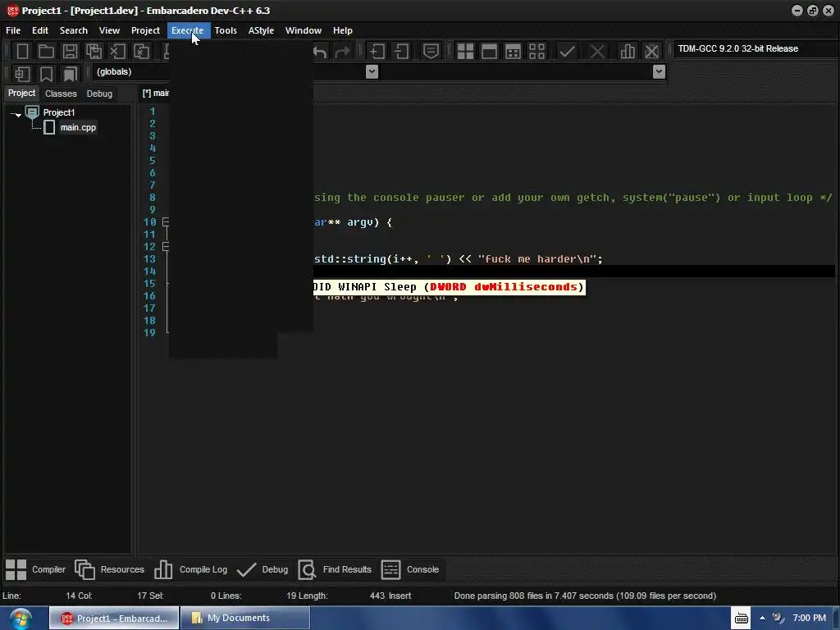Switch to My Documents taskbar window

(244, 618)
